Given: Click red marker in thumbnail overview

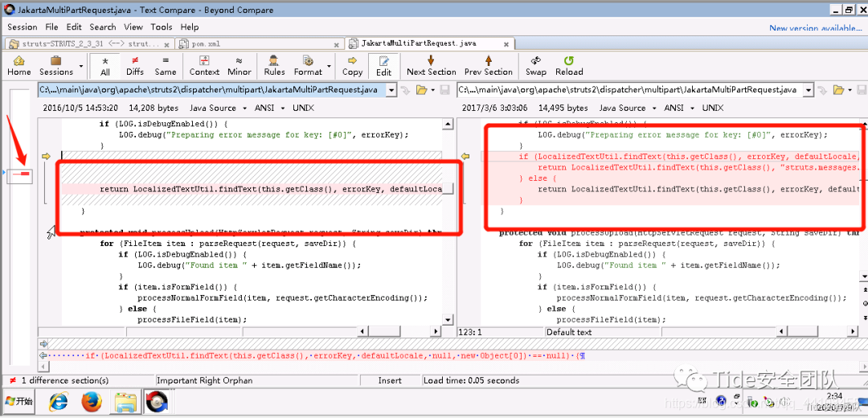Looking at the screenshot, I should coord(24,174).
